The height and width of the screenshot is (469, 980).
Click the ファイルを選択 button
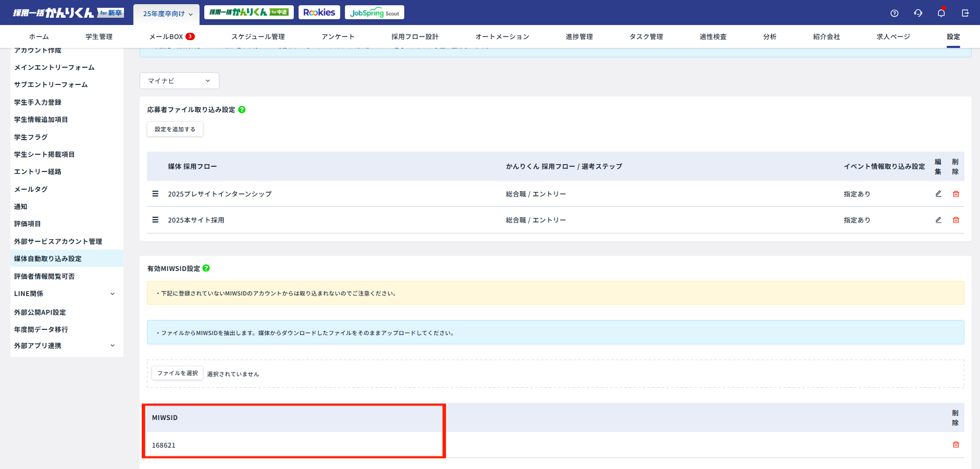point(177,373)
